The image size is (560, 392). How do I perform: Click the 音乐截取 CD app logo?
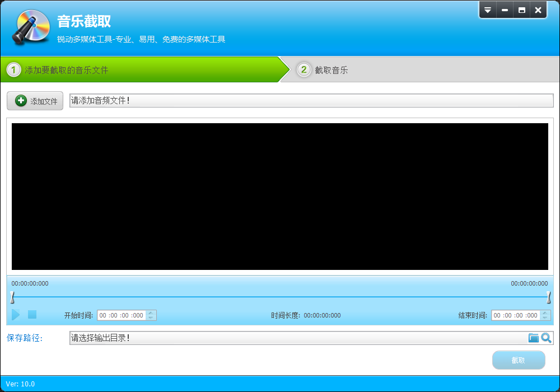[x=31, y=27]
